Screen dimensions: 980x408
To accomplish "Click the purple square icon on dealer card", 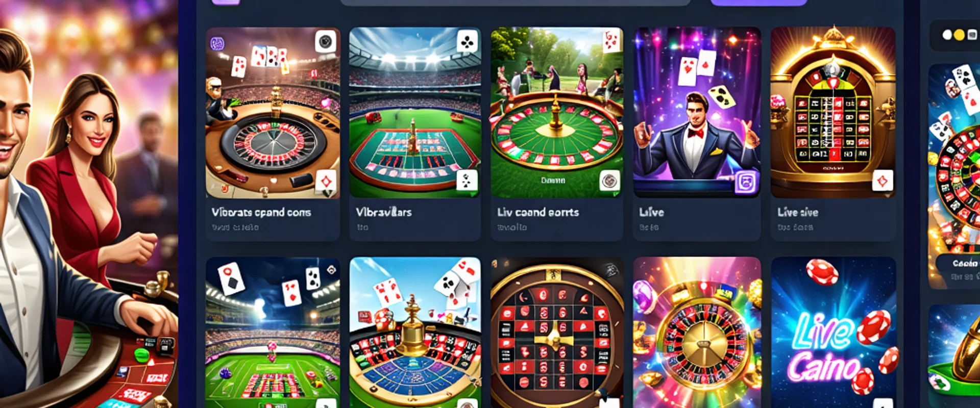I will point(746,182).
